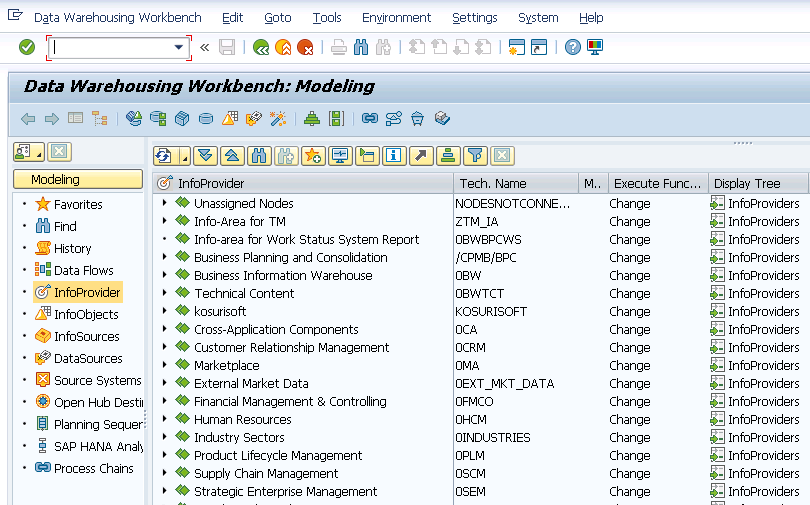
Task: Open the Goto menu
Action: (278, 18)
